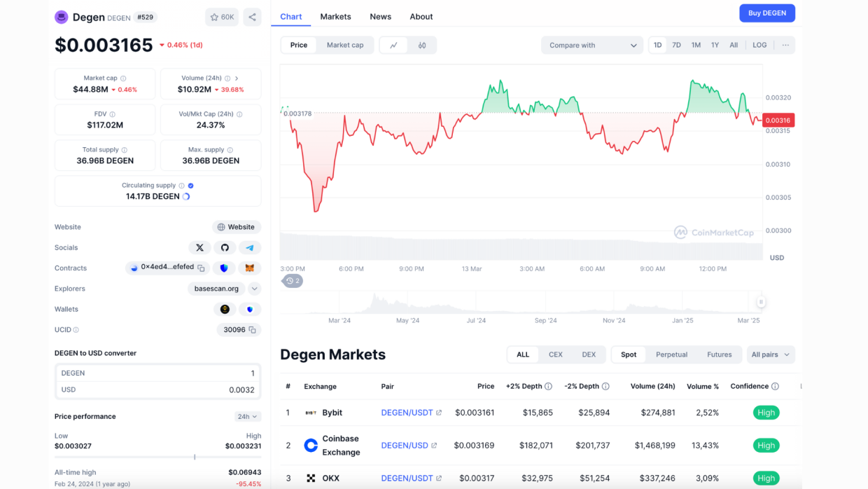The image size is (868, 489).
Task: Open Coinbase DEGEN/USD pair link
Action: tap(409, 446)
